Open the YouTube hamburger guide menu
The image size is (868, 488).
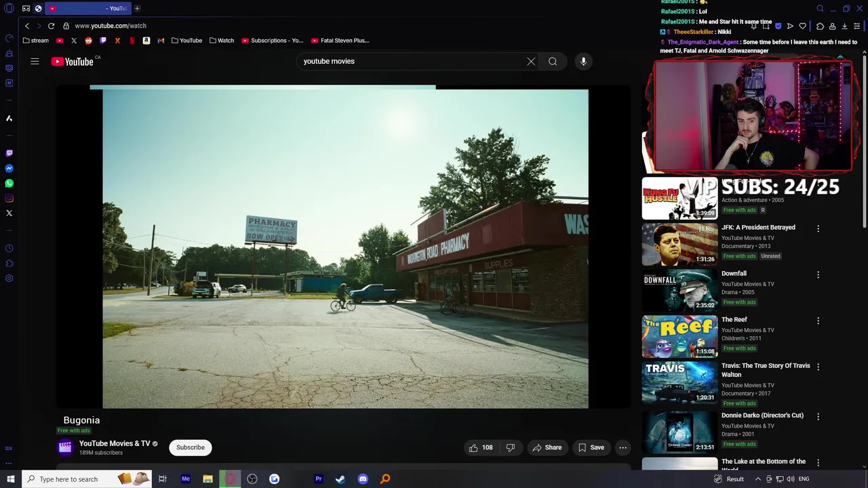(35, 61)
